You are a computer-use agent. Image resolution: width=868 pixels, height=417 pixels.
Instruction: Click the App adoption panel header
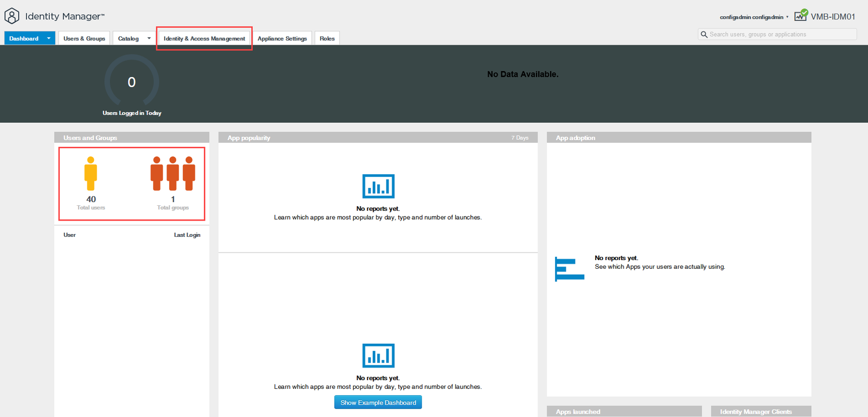(x=679, y=137)
